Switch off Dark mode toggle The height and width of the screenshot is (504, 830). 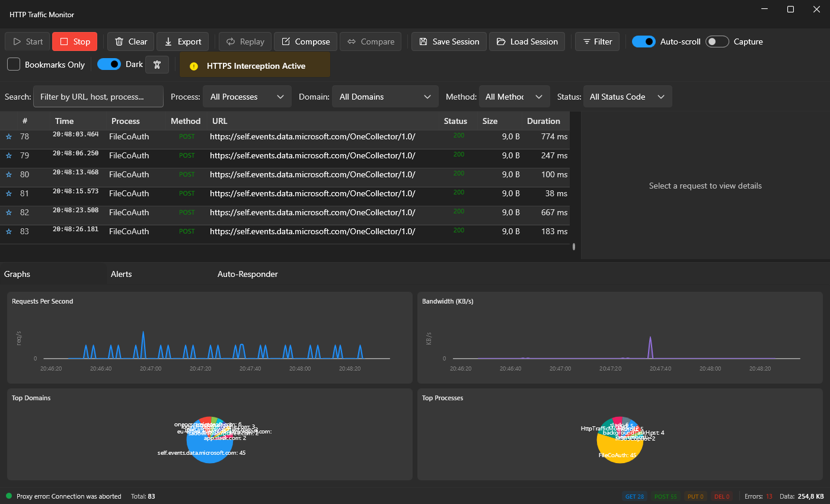point(109,64)
